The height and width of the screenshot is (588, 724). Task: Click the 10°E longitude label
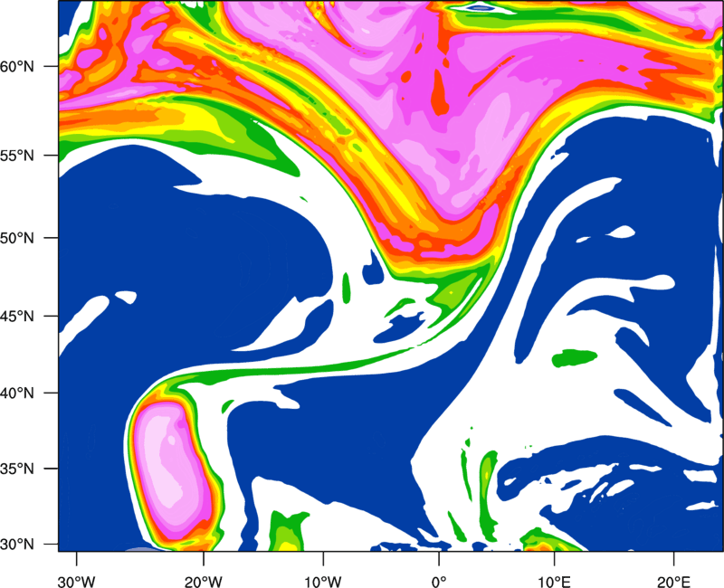tap(555, 582)
